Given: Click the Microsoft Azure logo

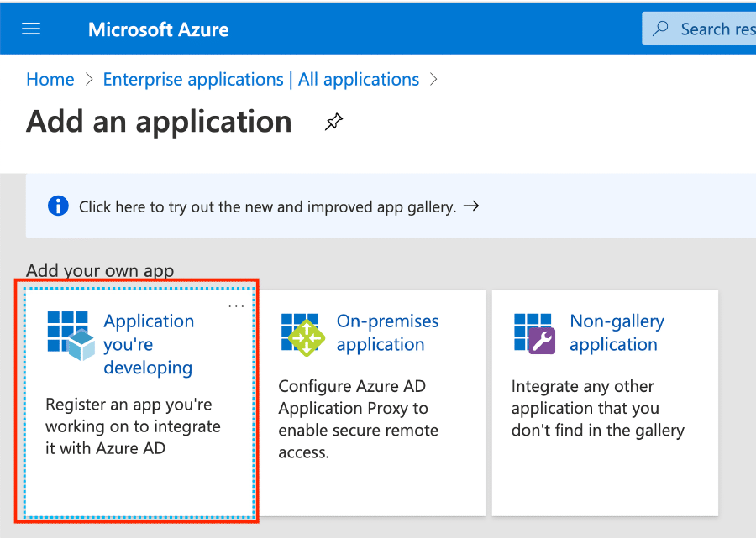Looking at the screenshot, I should click(158, 29).
